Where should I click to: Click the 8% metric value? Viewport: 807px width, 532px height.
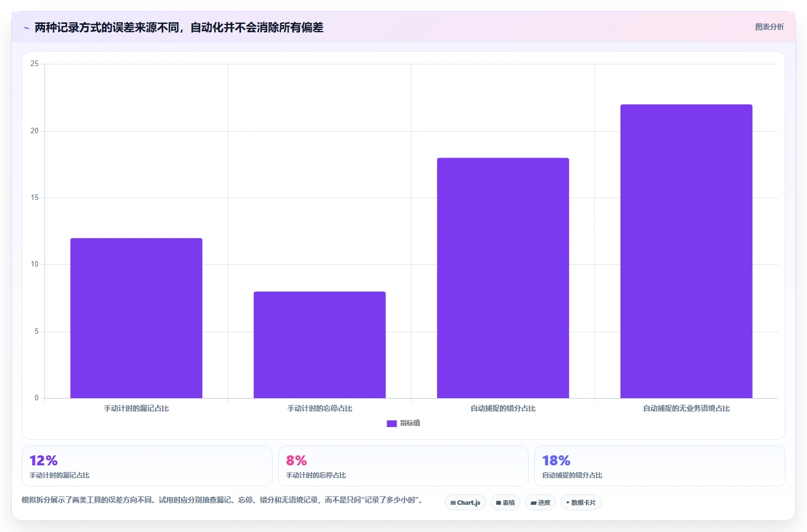point(297,460)
